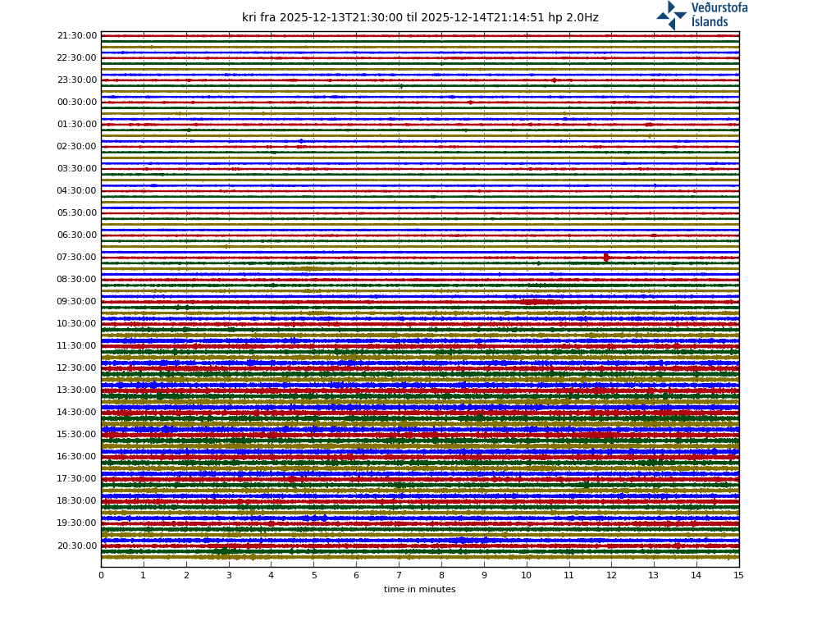Click the 10 tick on the minutes axis
Image resolution: width=840 pixels, height=630 pixels.
coord(526,576)
